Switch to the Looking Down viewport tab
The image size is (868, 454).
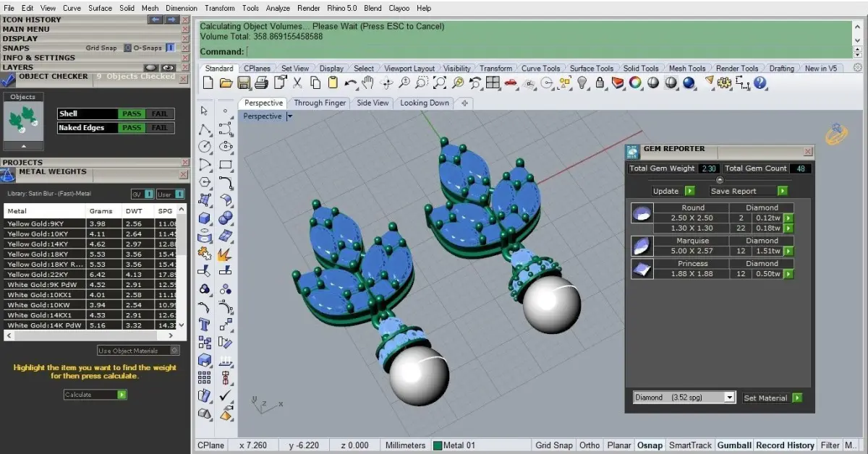[424, 103]
